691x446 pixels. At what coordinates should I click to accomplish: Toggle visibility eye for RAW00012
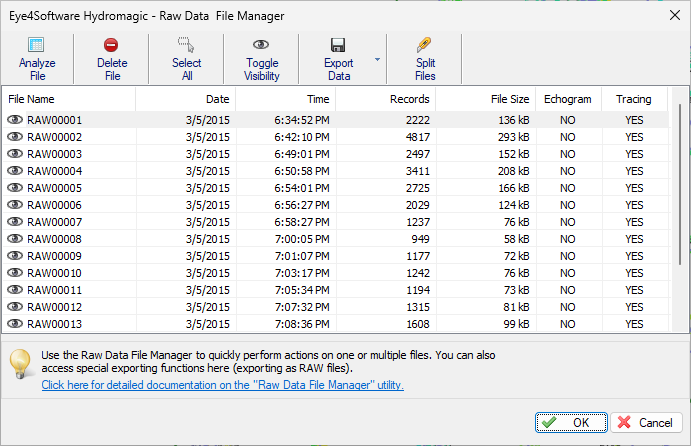coord(15,307)
